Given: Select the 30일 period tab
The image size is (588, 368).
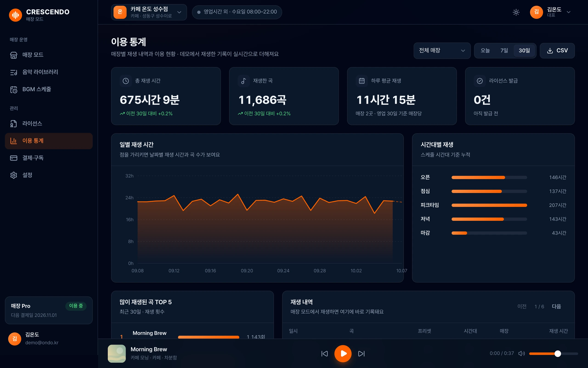Looking at the screenshot, I should click(x=524, y=51).
